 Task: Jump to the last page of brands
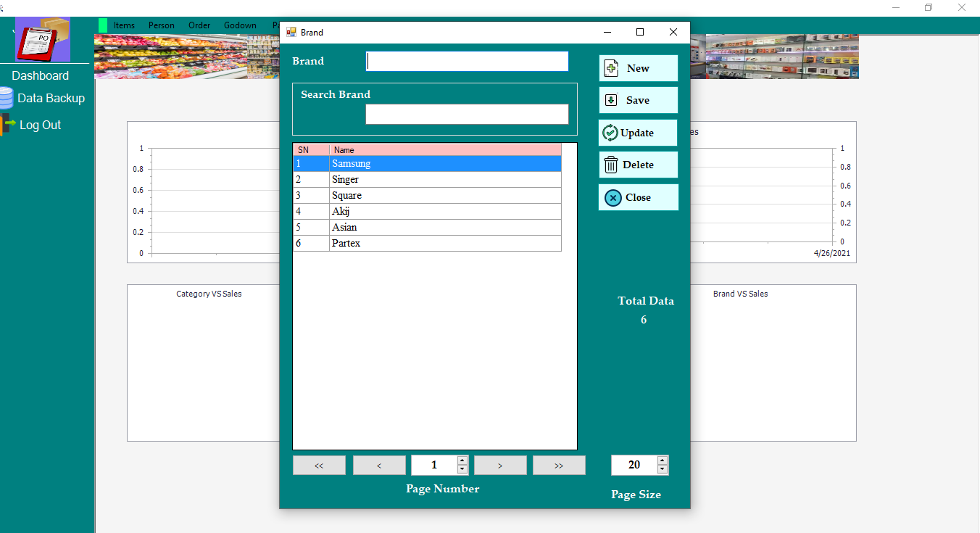pyautogui.click(x=559, y=466)
